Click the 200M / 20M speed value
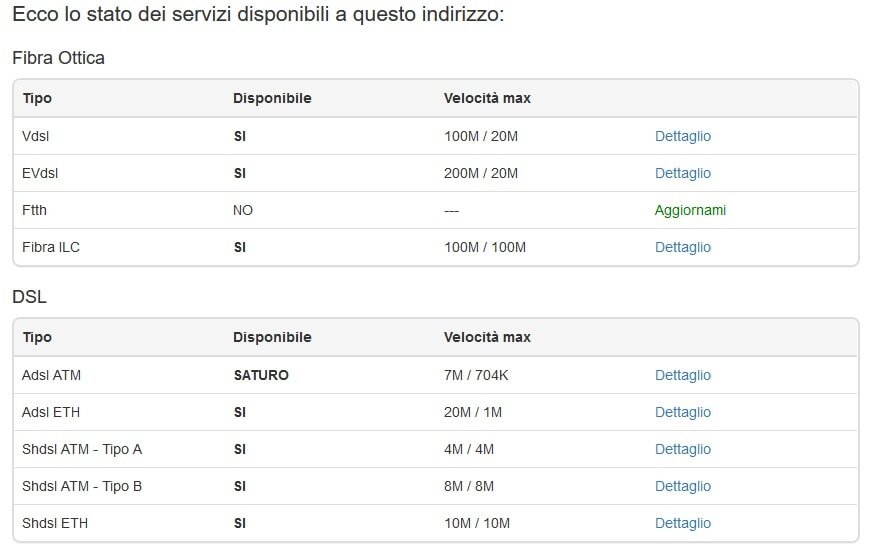The image size is (871, 553). click(x=481, y=173)
